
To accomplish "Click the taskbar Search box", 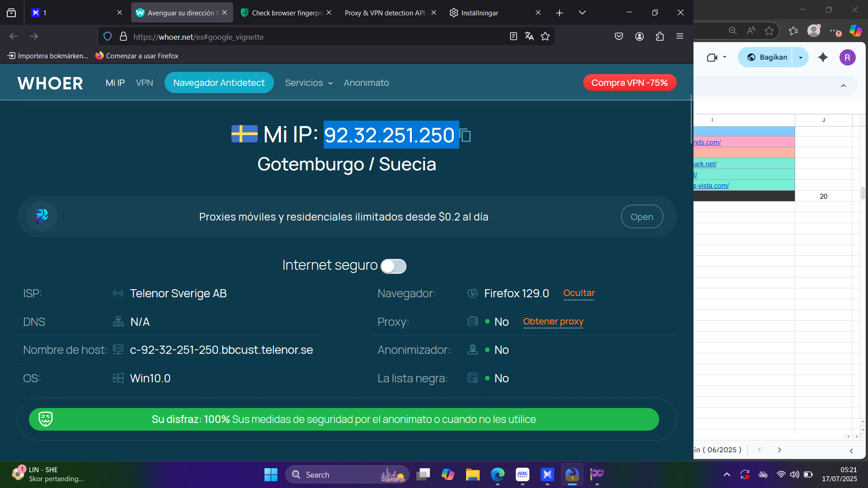I will [x=347, y=475].
